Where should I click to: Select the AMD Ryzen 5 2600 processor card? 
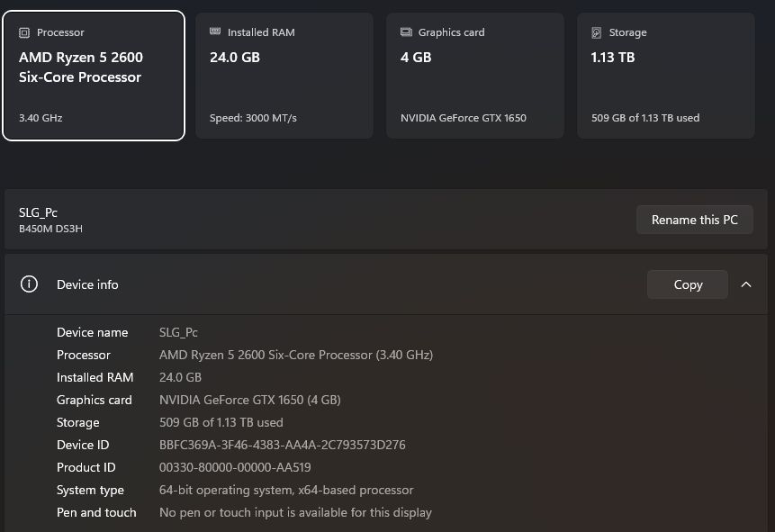click(x=94, y=76)
